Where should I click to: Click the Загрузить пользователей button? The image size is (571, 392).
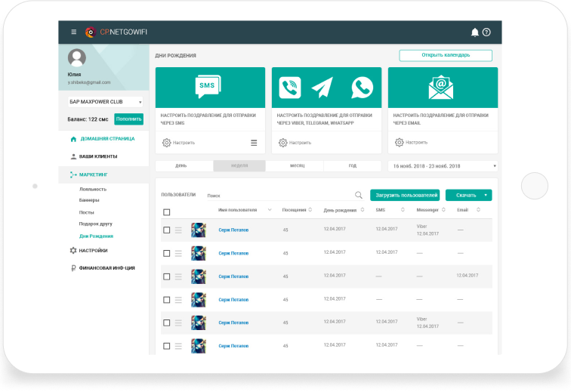pyautogui.click(x=404, y=195)
